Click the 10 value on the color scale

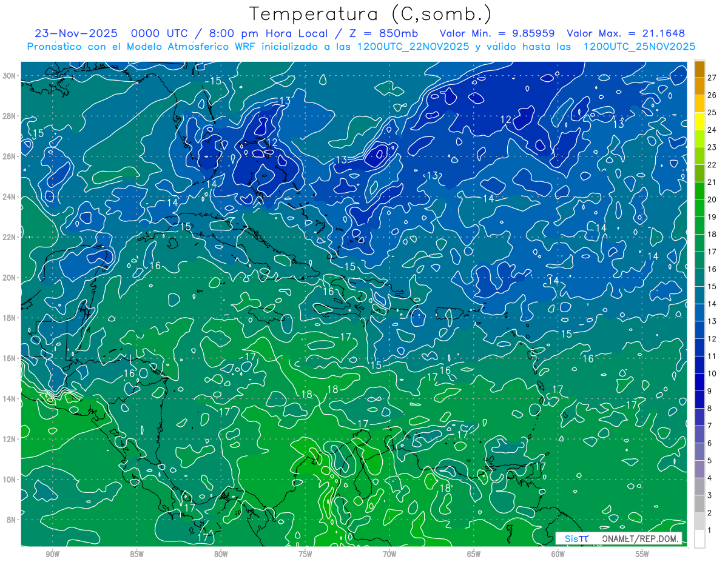click(712, 373)
